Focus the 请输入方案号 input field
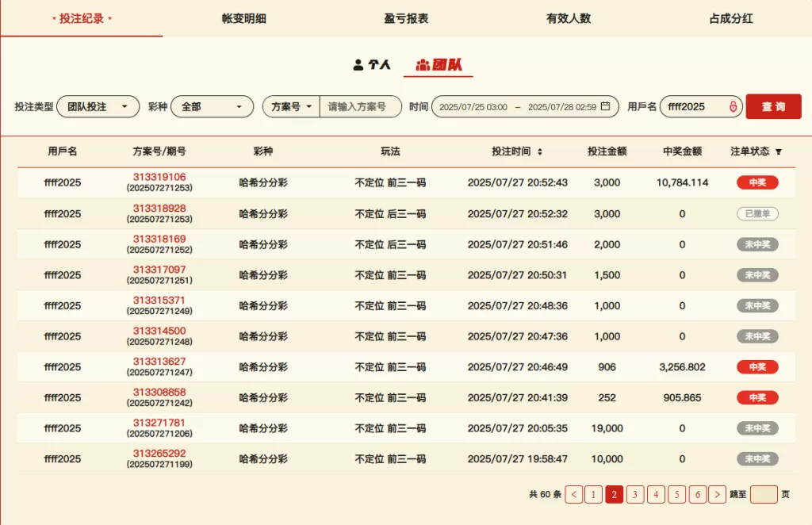 tap(361, 106)
